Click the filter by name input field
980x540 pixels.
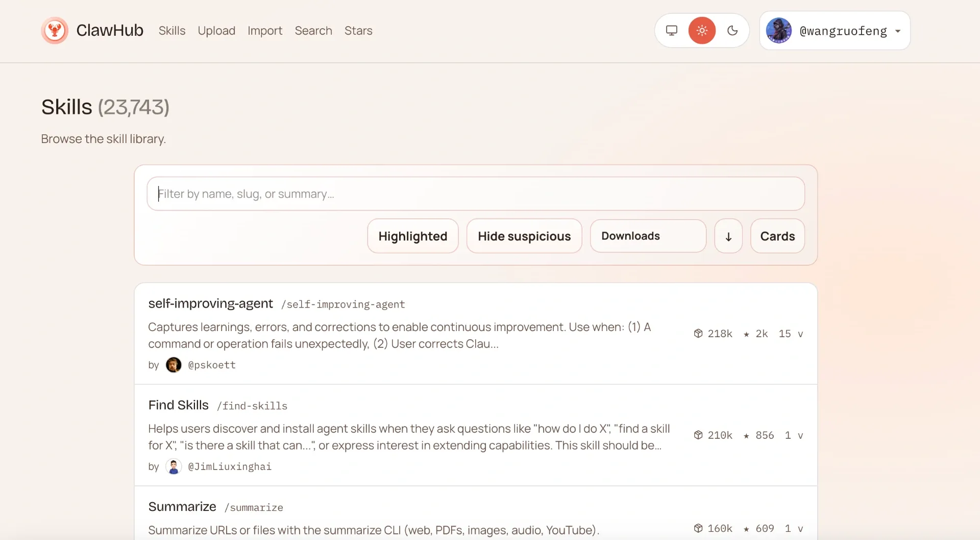[475, 194]
